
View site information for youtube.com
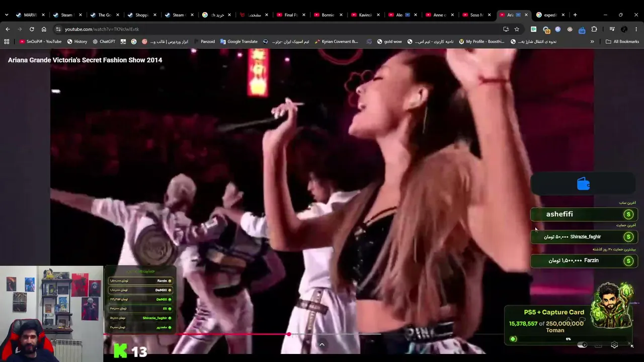(x=58, y=29)
